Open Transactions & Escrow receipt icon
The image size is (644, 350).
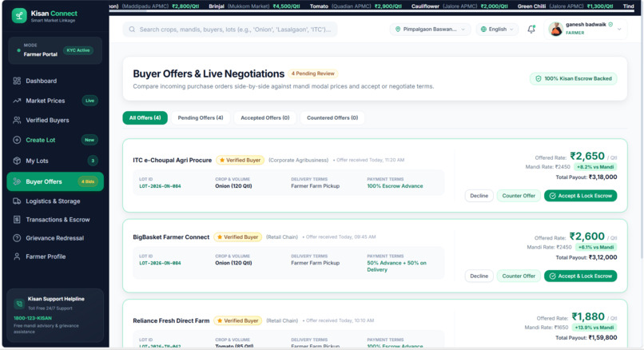coord(17,220)
